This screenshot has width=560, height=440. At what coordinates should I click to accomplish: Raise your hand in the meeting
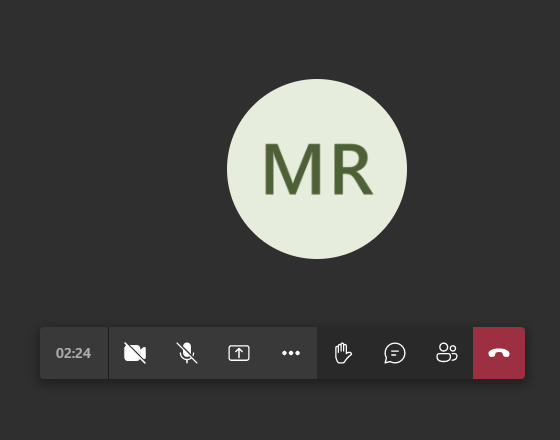click(x=343, y=353)
